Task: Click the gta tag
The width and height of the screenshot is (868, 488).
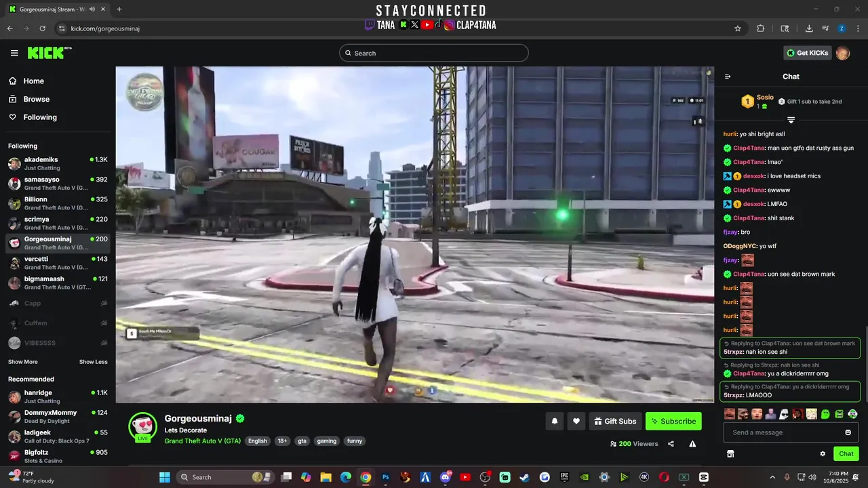Action: pos(302,441)
